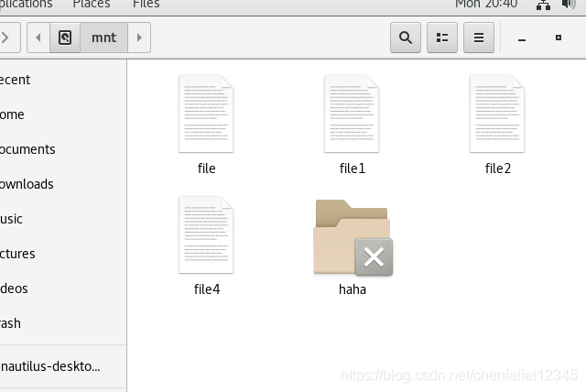
Task: Open the Applications menu in top bar
Action: [x=27, y=4]
